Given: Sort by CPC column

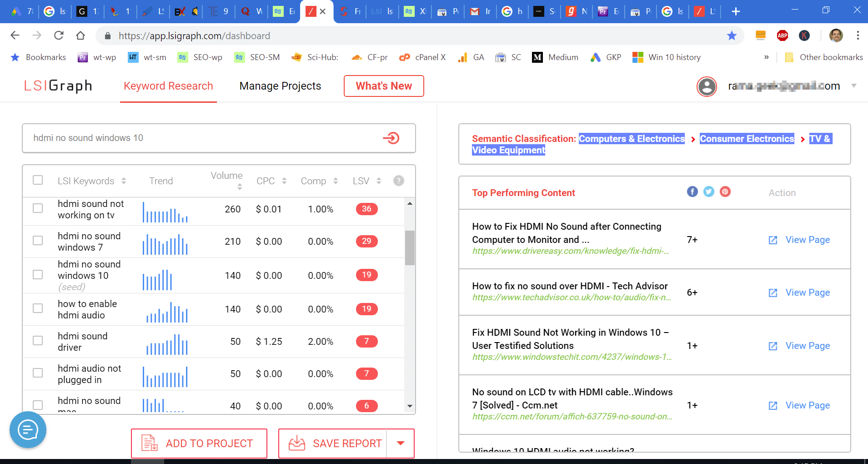Looking at the screenshot, I should (284, 181).
